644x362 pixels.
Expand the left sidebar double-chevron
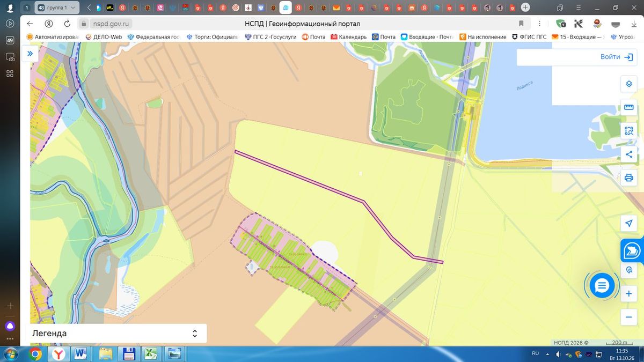[30, 53]
